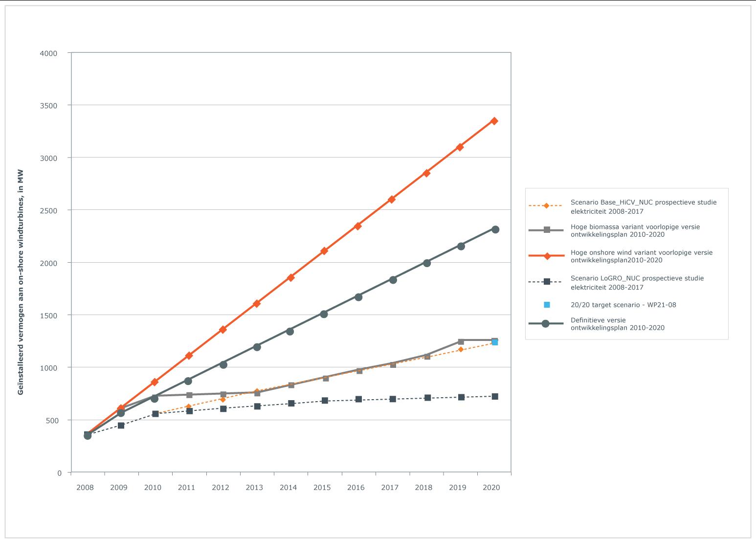Click the 0 value on the y-axis
The height and width of the screenshot is (543, 756).
60,473
